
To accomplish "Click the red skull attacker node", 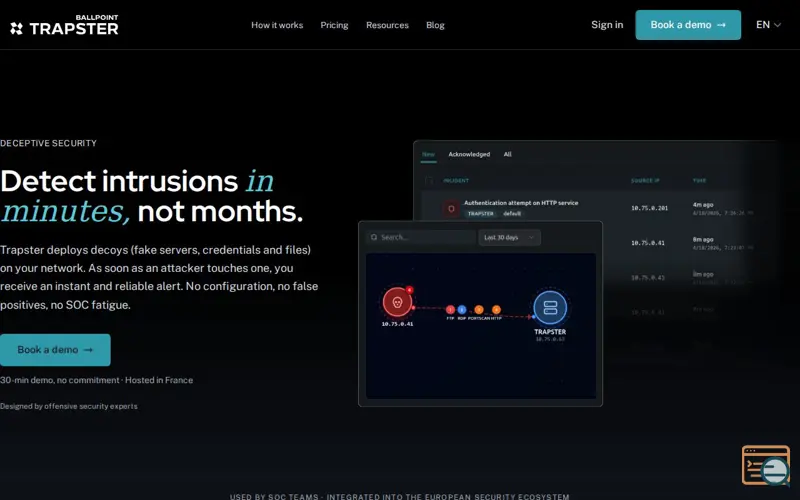I will point(397,302).
